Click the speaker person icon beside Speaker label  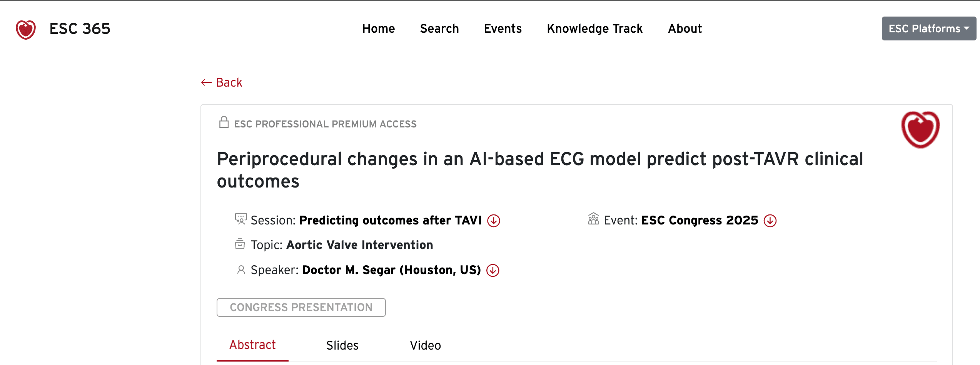tap(240, 270)
